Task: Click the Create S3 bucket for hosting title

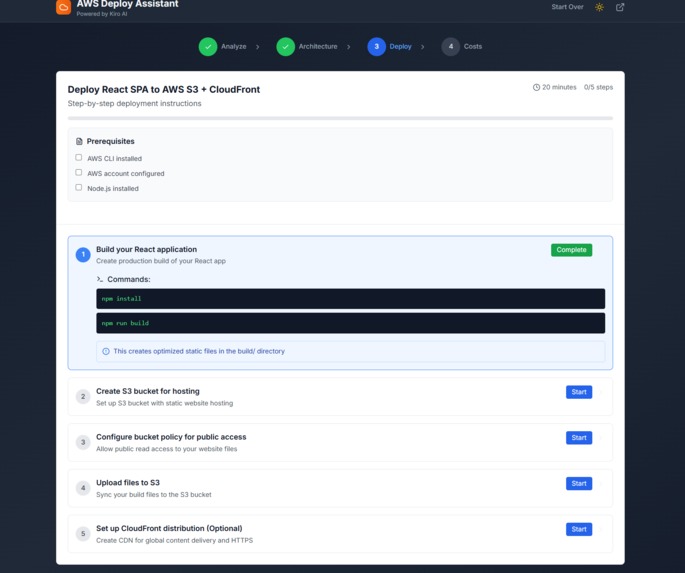Action: [148, 391]
